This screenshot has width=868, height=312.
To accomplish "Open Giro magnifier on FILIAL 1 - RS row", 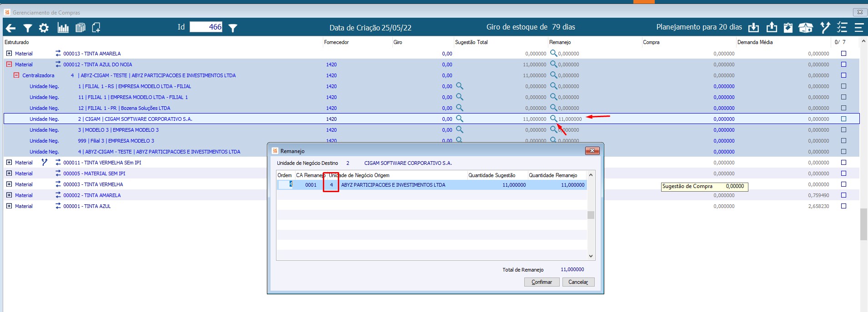I will pos(460,86).
